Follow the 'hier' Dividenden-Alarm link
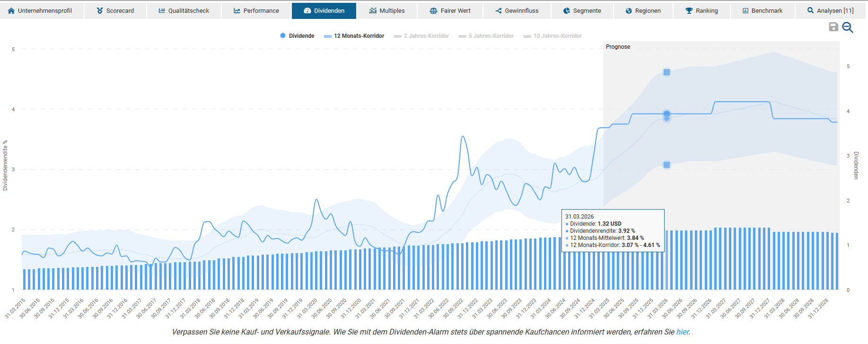This screenshot has height=344, width=868. [682, 332]
